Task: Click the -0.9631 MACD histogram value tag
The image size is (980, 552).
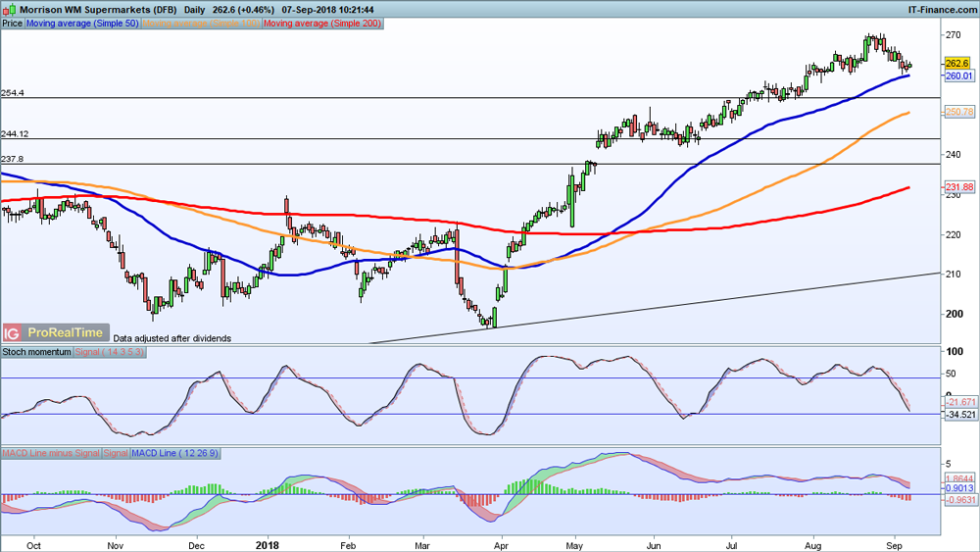Action: tap(960, 499)
